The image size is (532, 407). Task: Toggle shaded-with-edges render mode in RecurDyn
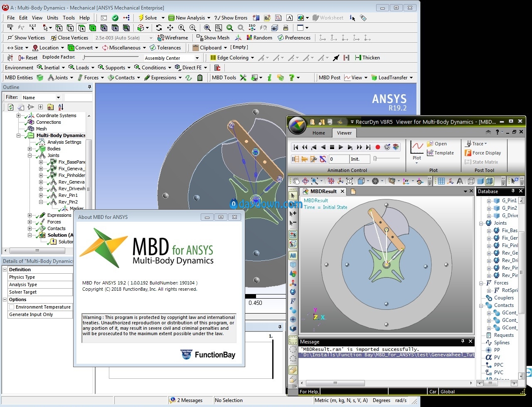click(x=490, y=181)
